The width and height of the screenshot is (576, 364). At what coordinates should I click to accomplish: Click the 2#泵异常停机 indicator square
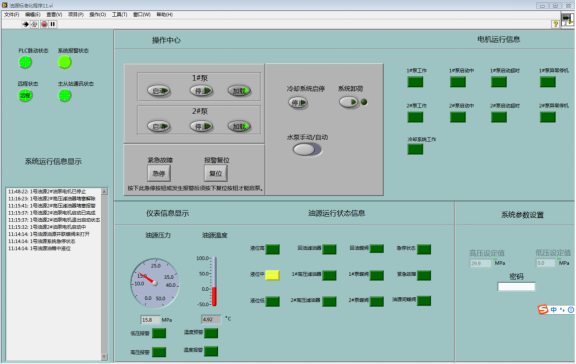(548, 117)
